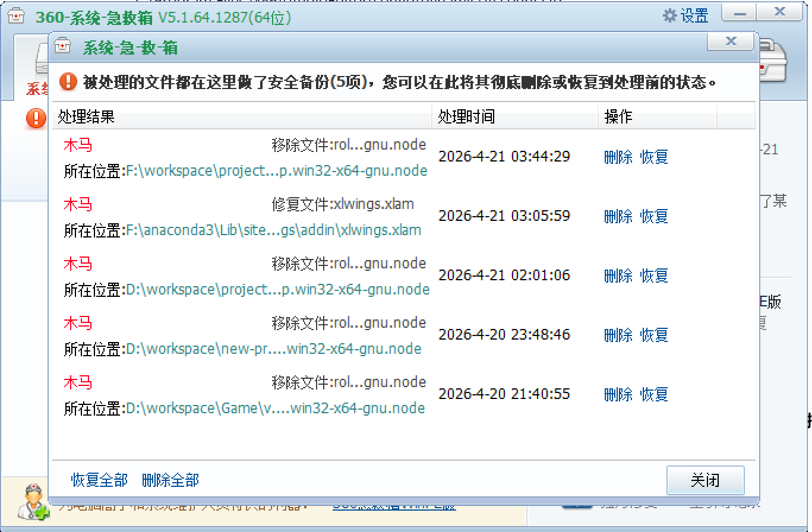Restore the xlwings.xlam file
Viewport: 812px width, 532px height.
[x=654, y=216]
